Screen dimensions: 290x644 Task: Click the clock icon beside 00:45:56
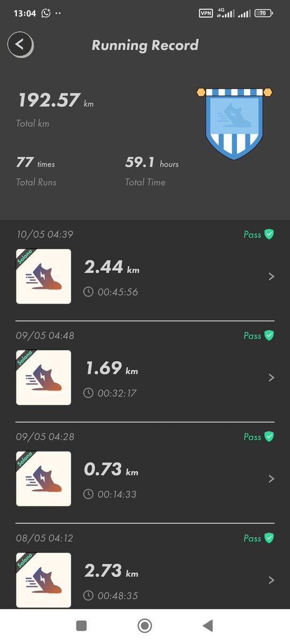[88, 292]
